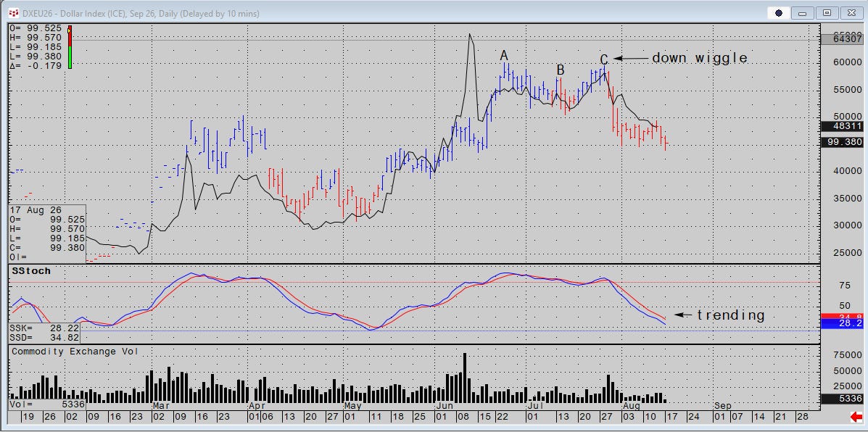Viewport: 868px width, 432px height.
Task: Click the Δ= -0.179 net change readout
Action: [36, 65]
